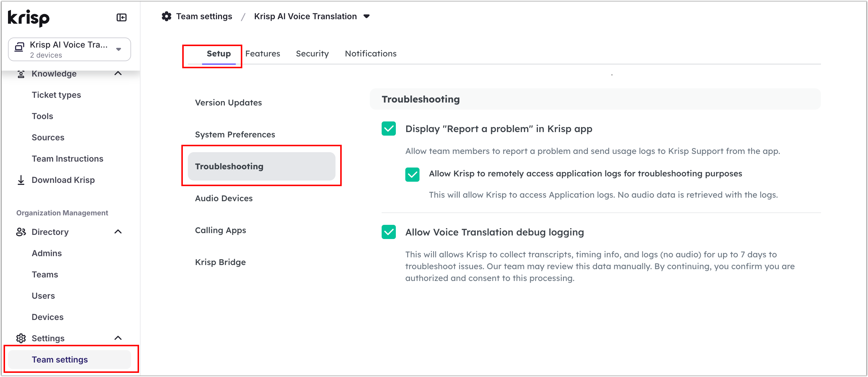Click the Directory people icon

[x=21, y=232]
